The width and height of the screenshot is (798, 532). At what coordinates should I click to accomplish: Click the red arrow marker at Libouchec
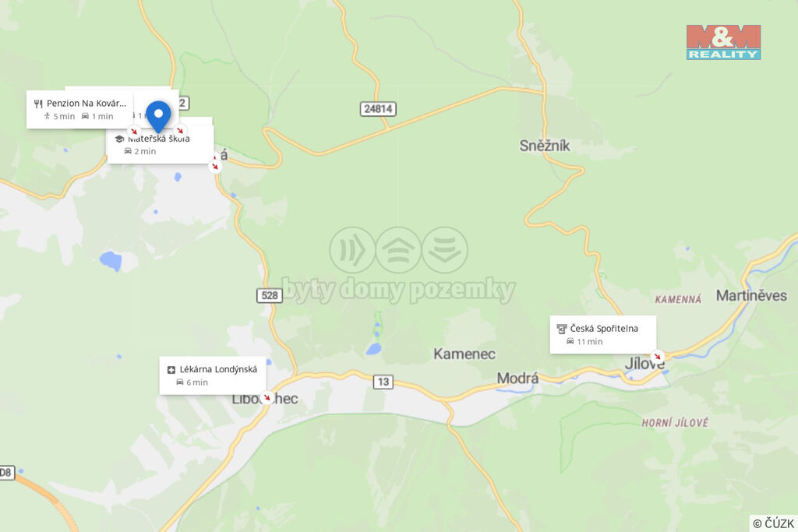tap(267, 397)
